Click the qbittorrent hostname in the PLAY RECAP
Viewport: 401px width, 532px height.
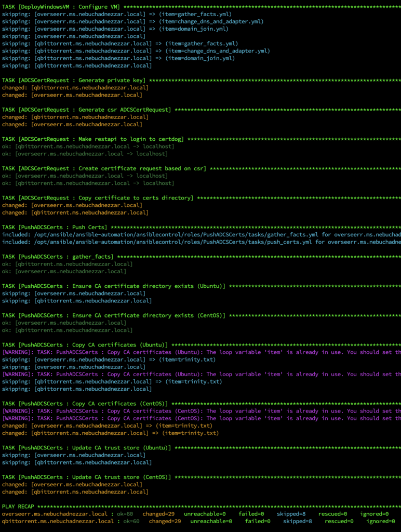click(x=58, y=521)
